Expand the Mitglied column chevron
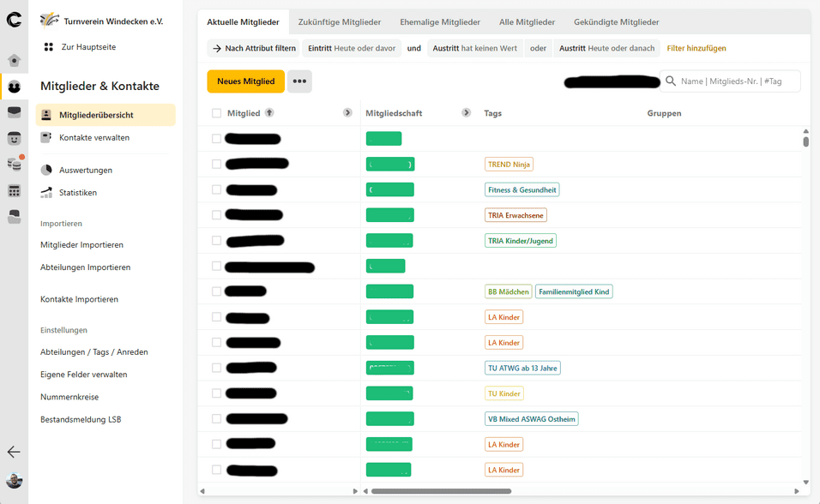Screen dimensions: 820x504 pos(347,113)
